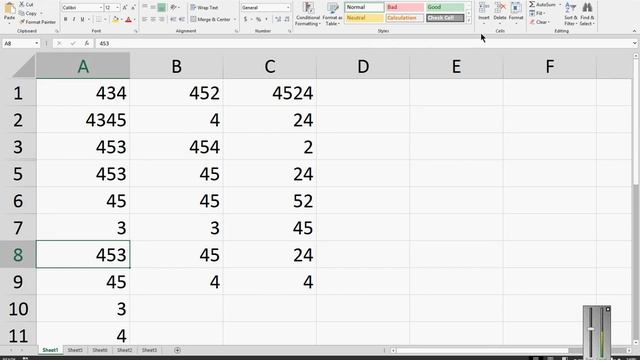Align text left
This screenshot has width=640, height=360.
tap(144, 19)
